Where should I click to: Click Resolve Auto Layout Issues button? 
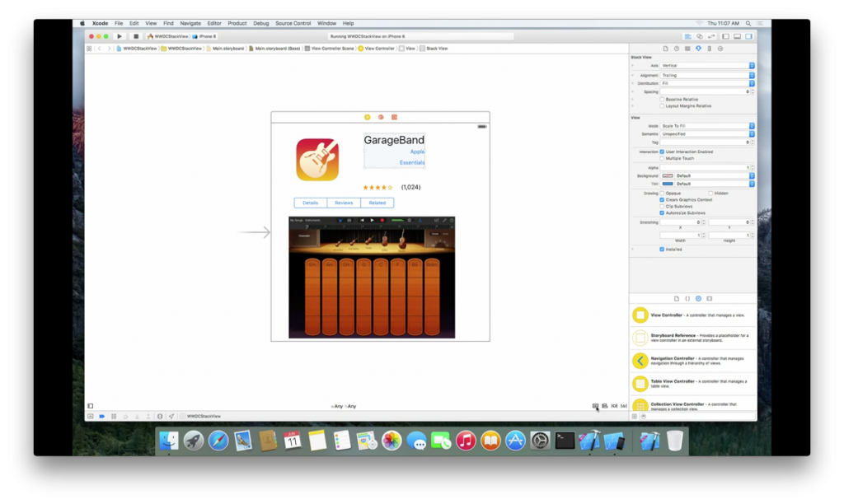coord(624,406)
